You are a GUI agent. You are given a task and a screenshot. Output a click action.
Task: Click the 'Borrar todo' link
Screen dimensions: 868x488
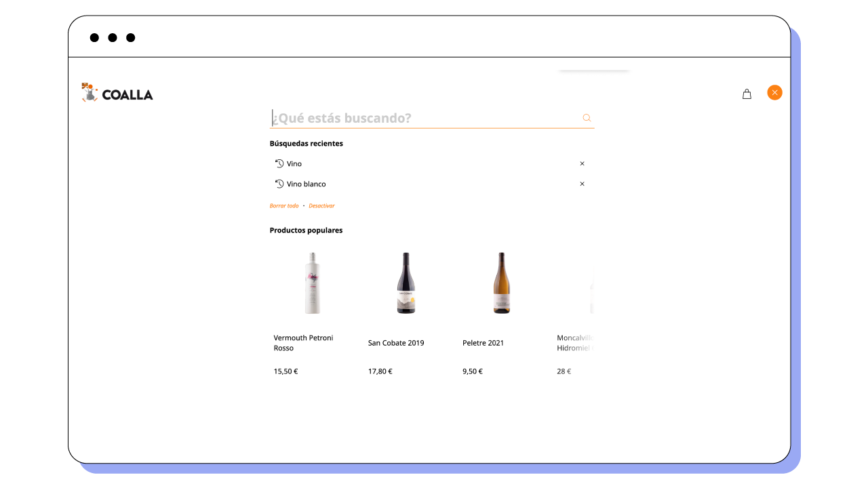click(x=283, y=206)
